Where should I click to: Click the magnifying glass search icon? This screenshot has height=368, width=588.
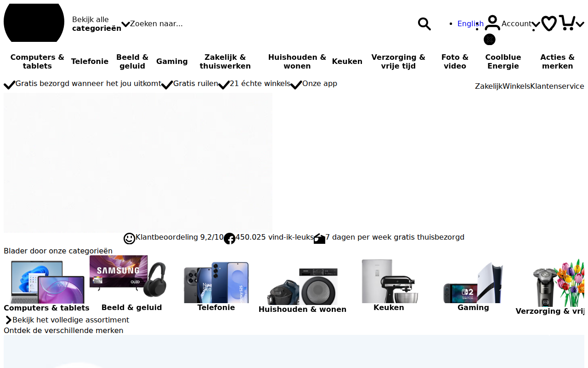click(424, 24)
